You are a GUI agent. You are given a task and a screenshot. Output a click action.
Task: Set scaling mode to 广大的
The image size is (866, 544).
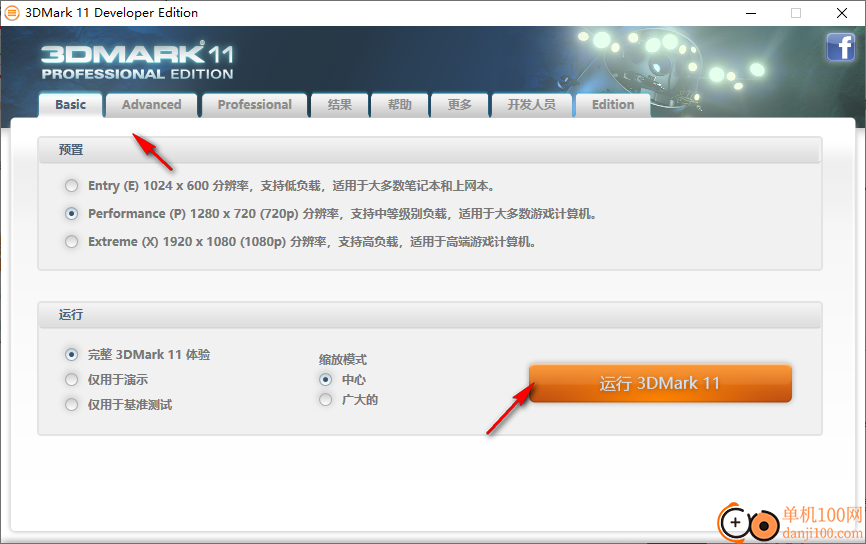click(x=325, y=400)
